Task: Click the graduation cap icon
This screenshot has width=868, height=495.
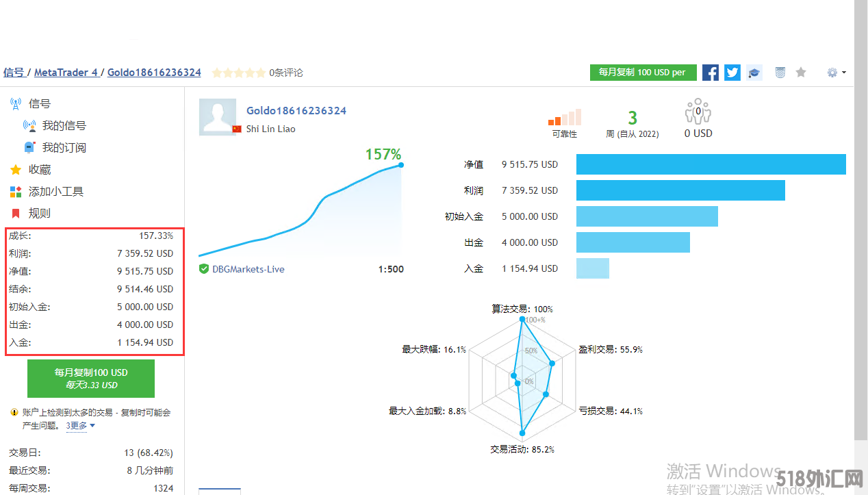Action: pos(754,73)
